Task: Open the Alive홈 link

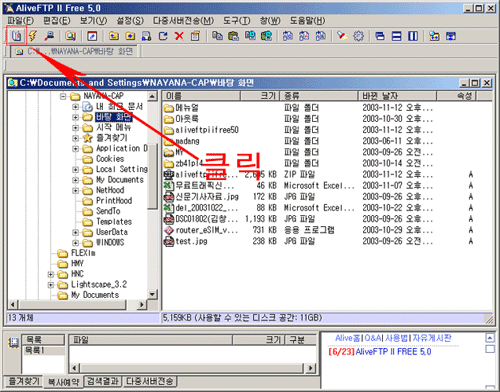Action: [348, 338]
